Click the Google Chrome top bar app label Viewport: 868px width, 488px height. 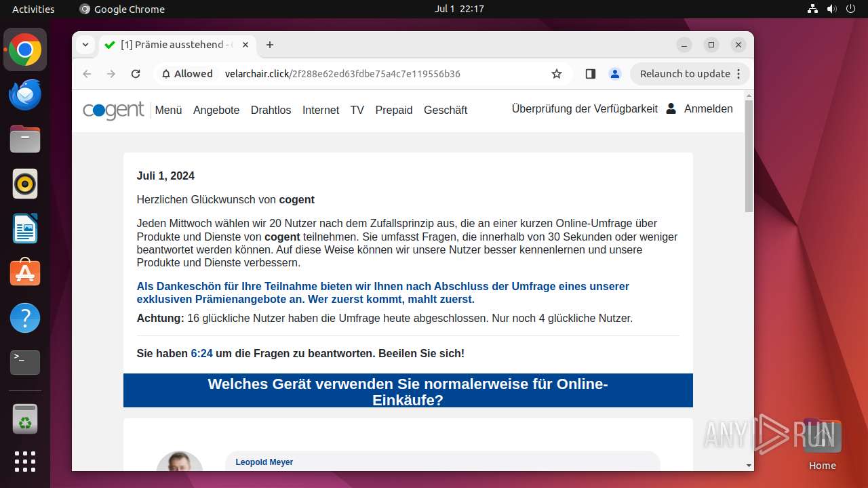tap(122, 9)
